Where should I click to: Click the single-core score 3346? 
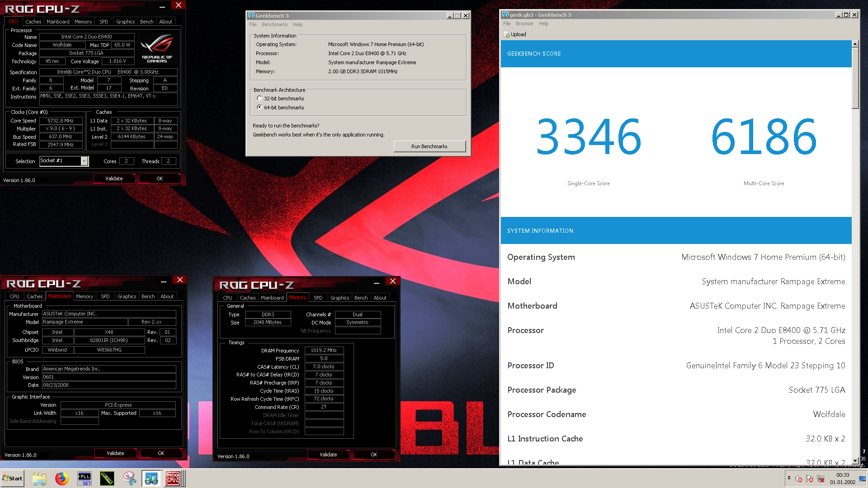pyautogui.click(x=588, y=136)
